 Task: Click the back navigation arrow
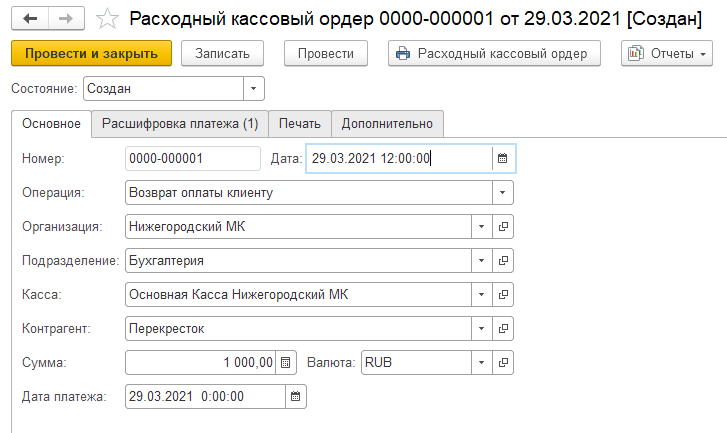[x=31, y=19]
